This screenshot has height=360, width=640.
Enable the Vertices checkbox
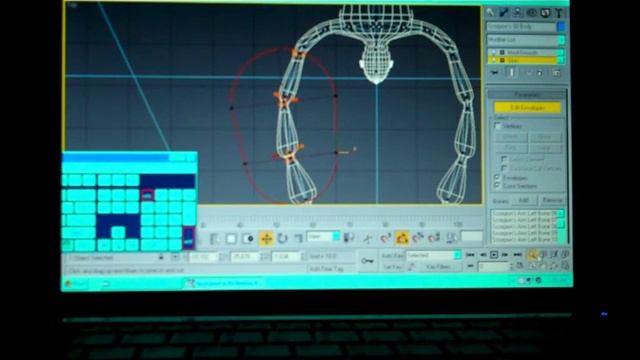(498, 127)
